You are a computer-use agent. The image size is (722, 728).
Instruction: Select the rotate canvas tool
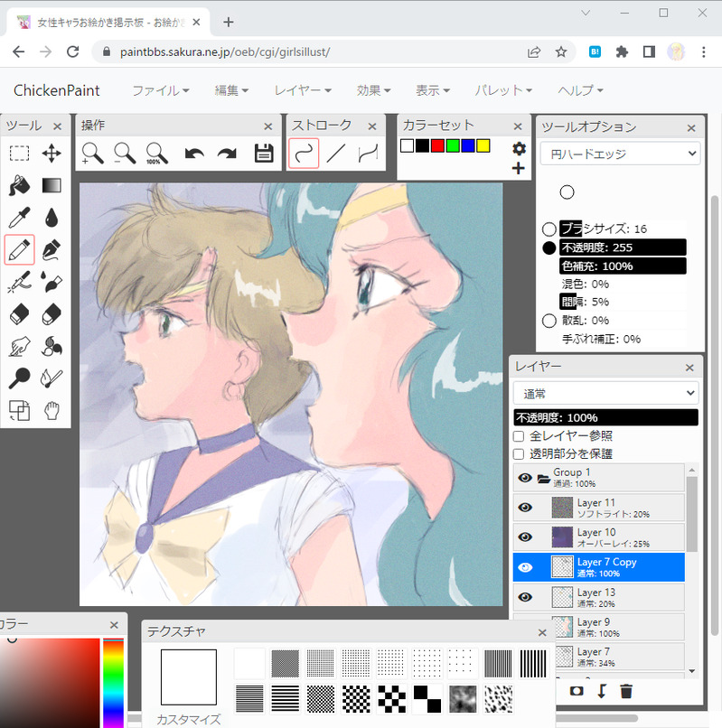(x=19, y=410)
